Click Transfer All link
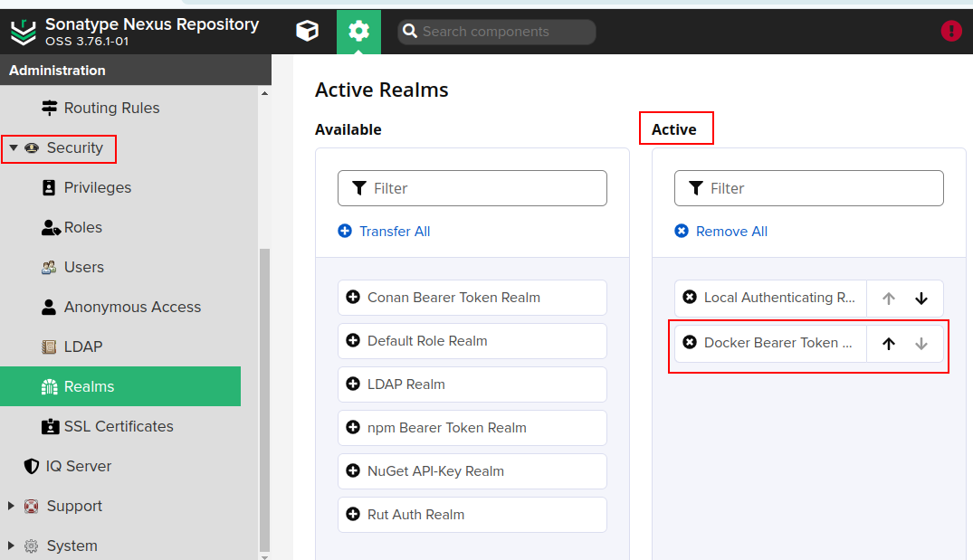This screenshot has height=560, width=973. pos(394,232)
